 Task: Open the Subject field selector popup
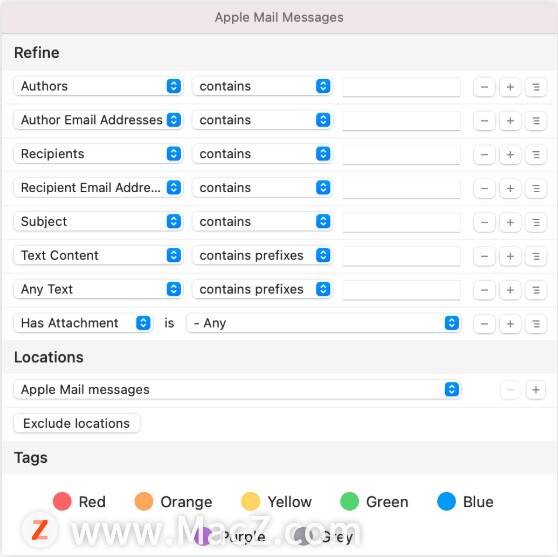click(98, 222)
